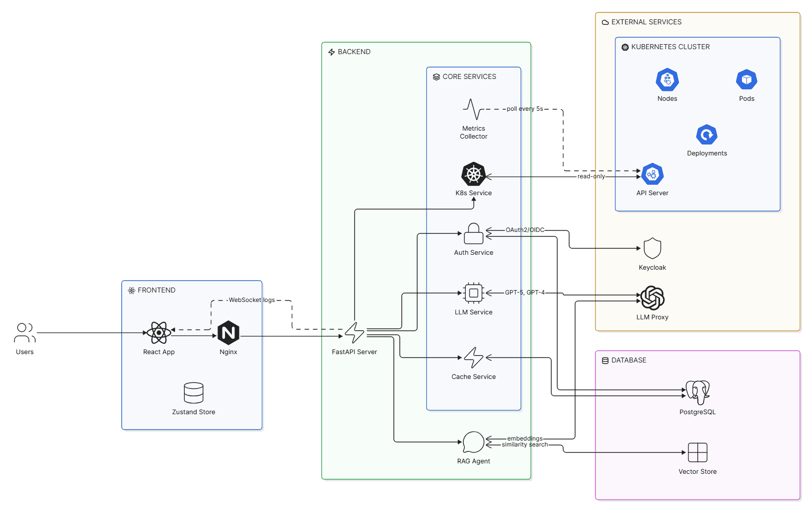
Task: Select the PostgreSQL elephant icon
Action: tap(698, 393)
